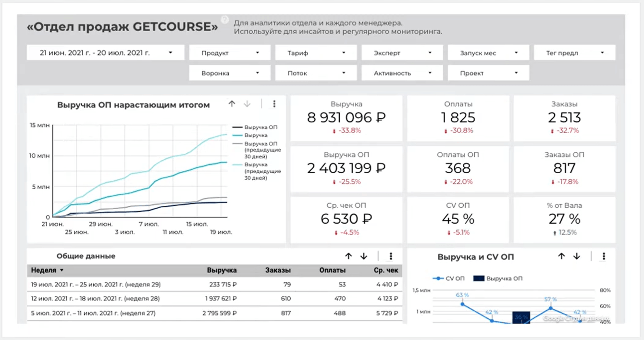Select the Заказы ОП 817 scorecard
The image size is (644, 340).
[x=564, y=169]
